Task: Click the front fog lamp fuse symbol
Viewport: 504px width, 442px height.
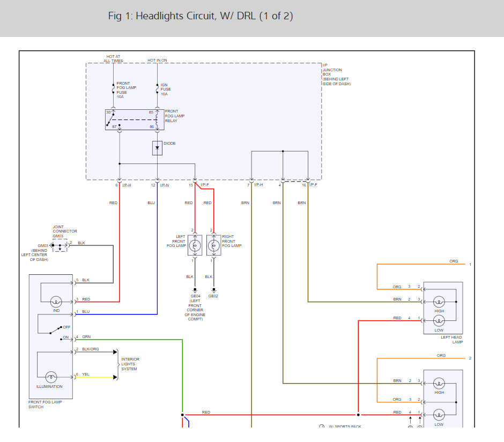Action: point(113,88)
